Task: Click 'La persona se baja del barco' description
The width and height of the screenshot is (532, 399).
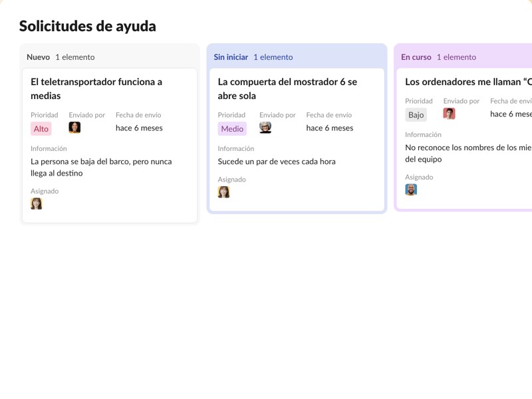Action: [x=101, y=167]
